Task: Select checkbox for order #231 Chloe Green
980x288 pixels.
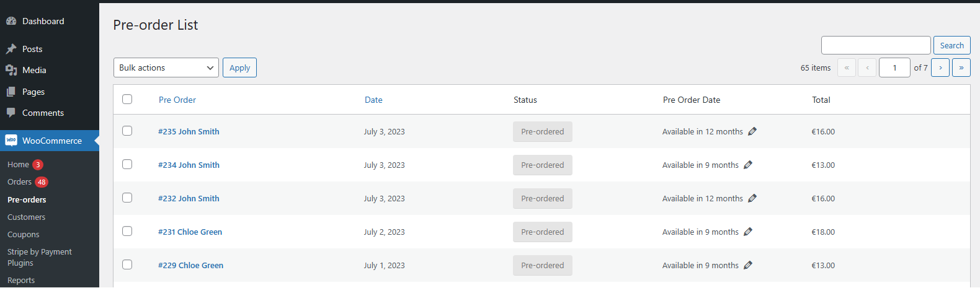Action: 127,231
